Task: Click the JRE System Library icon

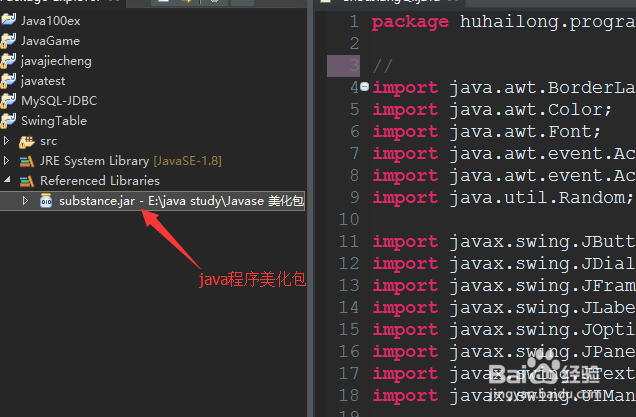Action: click(27, 161)
